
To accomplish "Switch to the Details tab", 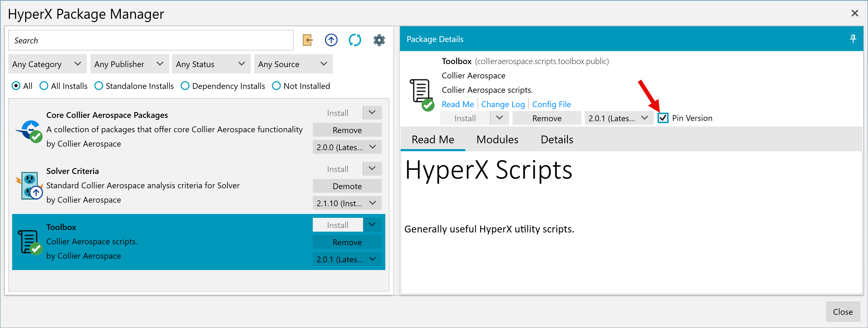I will click(x=557, y=139).
